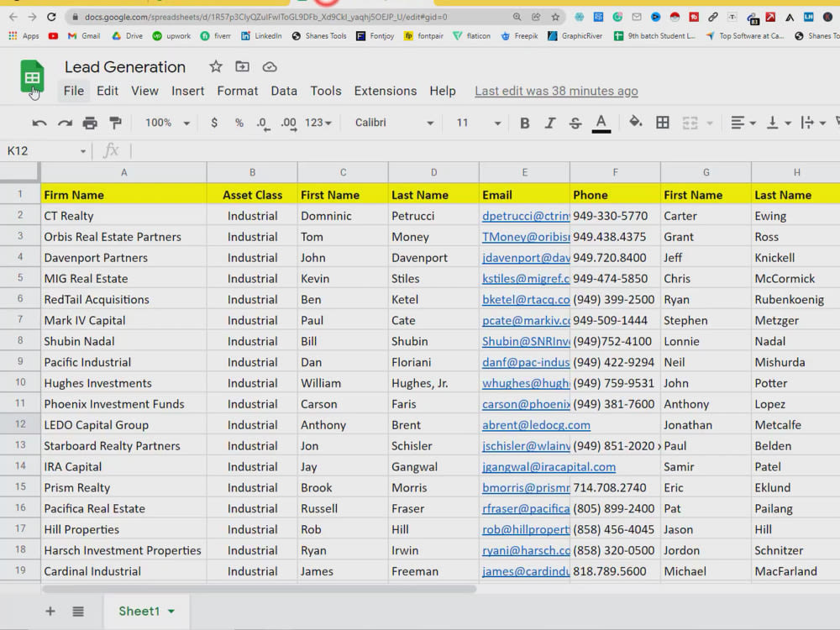
Task: Select row 12 header
Action: (20, 424)
